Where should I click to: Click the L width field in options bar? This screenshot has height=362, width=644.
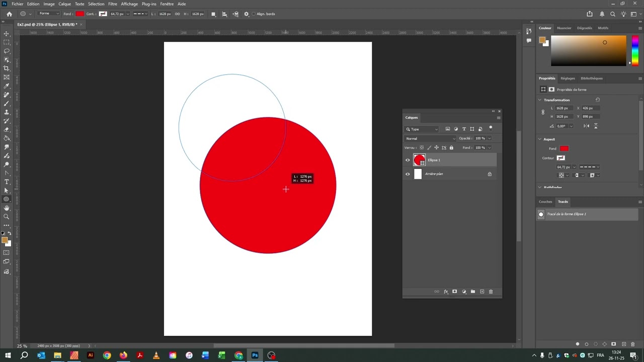pos(165,14)
